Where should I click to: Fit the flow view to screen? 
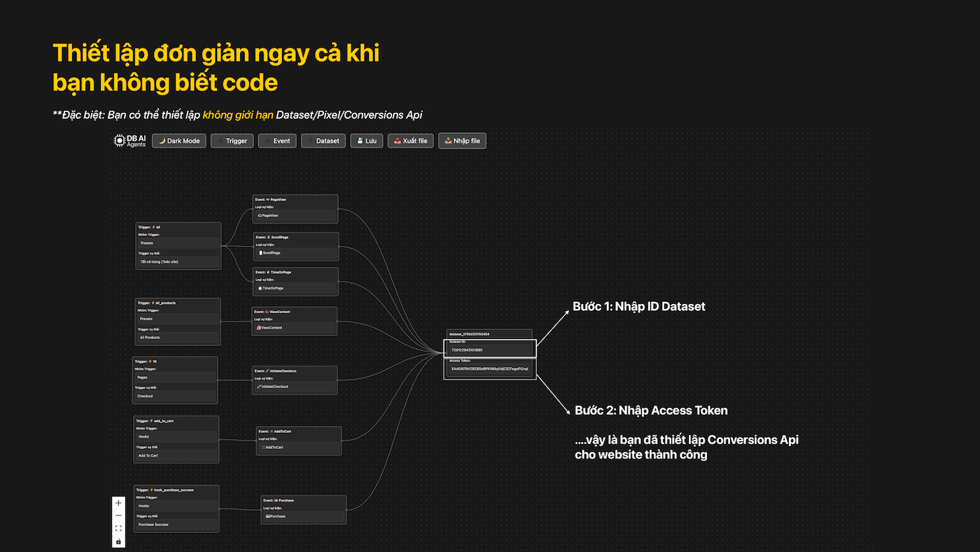tap(118, 528)
